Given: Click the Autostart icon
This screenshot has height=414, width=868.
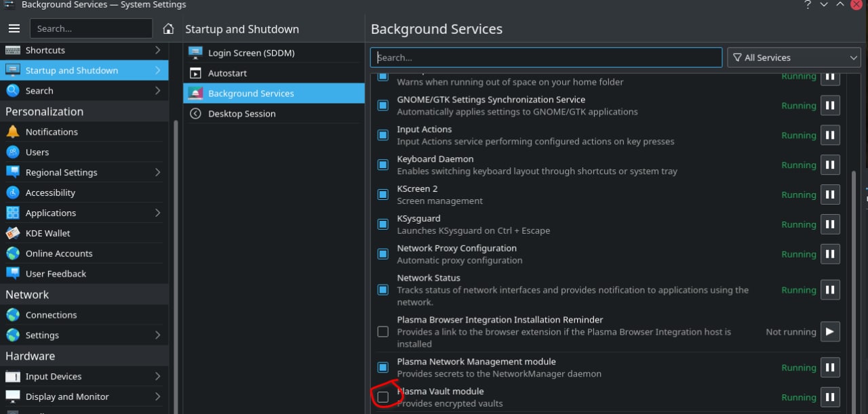Looking at the screenshot, I should coord(195,73).
